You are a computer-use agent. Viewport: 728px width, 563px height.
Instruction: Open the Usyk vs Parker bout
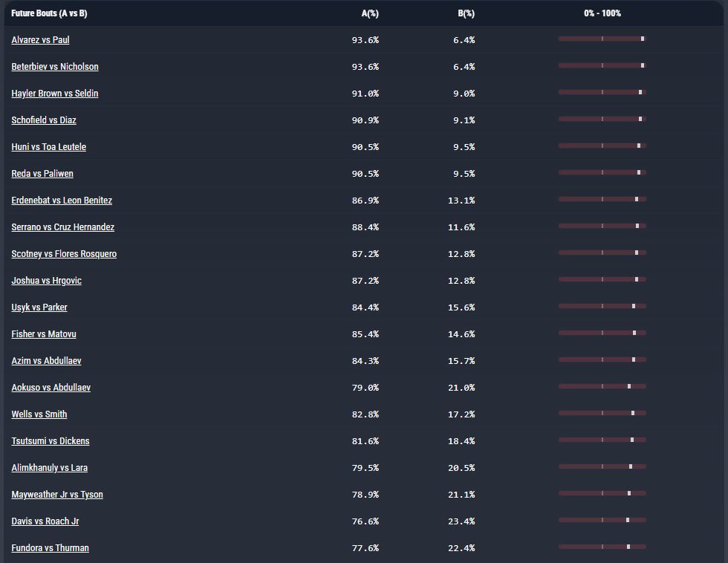tap(39, 307)
